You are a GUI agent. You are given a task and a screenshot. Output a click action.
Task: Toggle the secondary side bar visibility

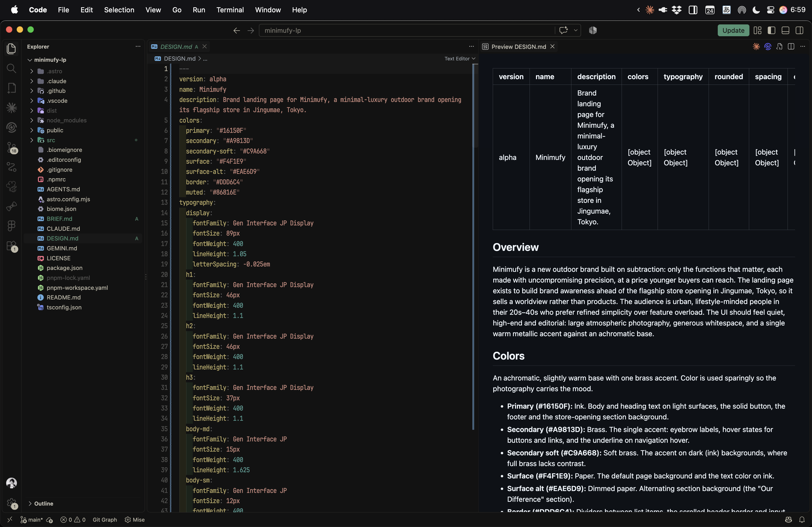[799, 30]
